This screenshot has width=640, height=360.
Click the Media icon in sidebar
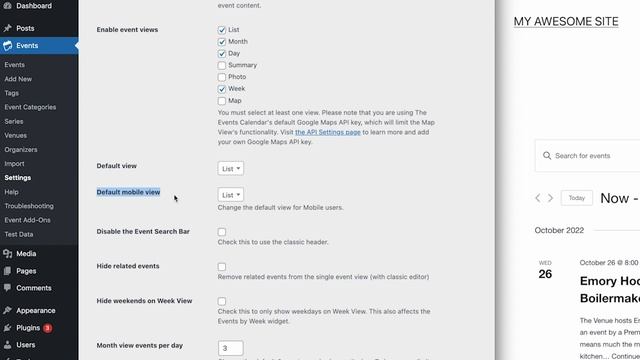click(7, 254)
